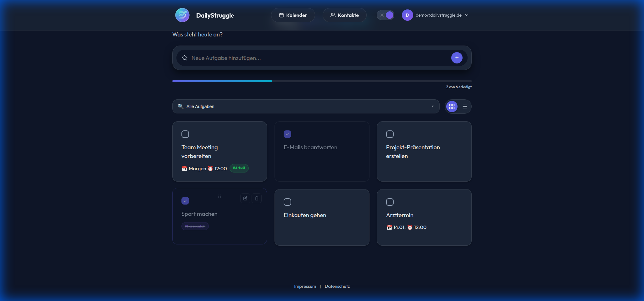Open the Datenschutz page
Screen dimensions: 644x301
tap(337, 286)
